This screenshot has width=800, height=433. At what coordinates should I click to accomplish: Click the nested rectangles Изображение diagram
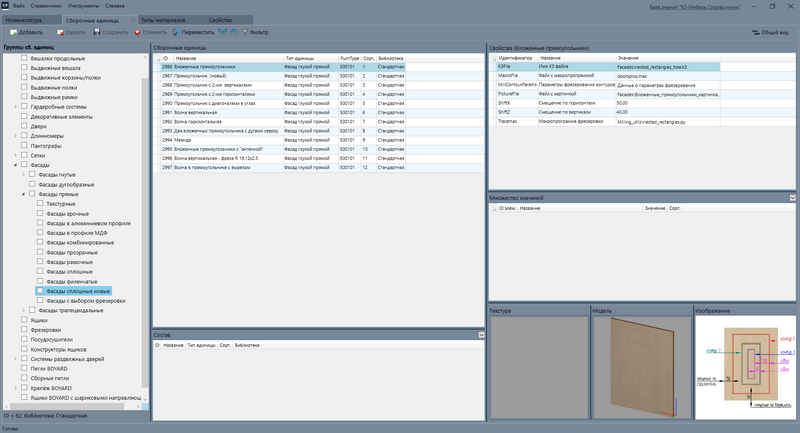745,367
